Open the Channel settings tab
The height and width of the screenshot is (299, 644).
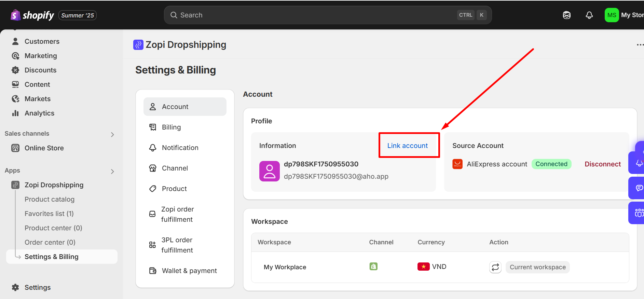[185, 168]
